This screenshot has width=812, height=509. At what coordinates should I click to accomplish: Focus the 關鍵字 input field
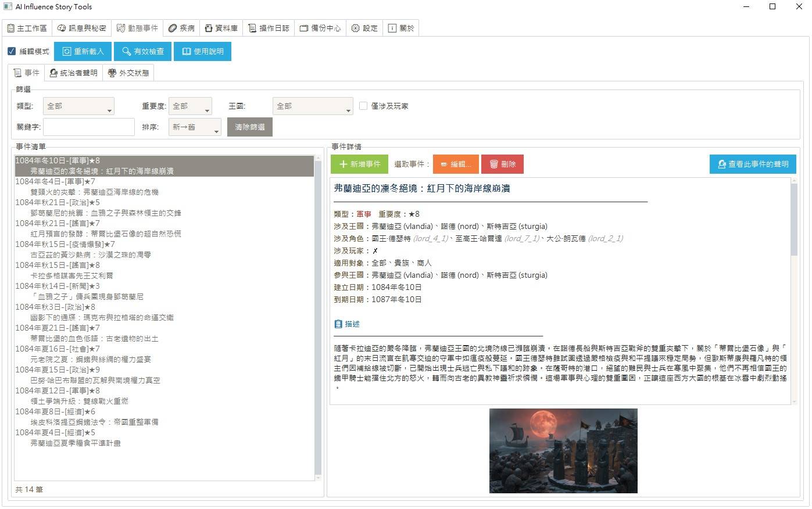89,127
